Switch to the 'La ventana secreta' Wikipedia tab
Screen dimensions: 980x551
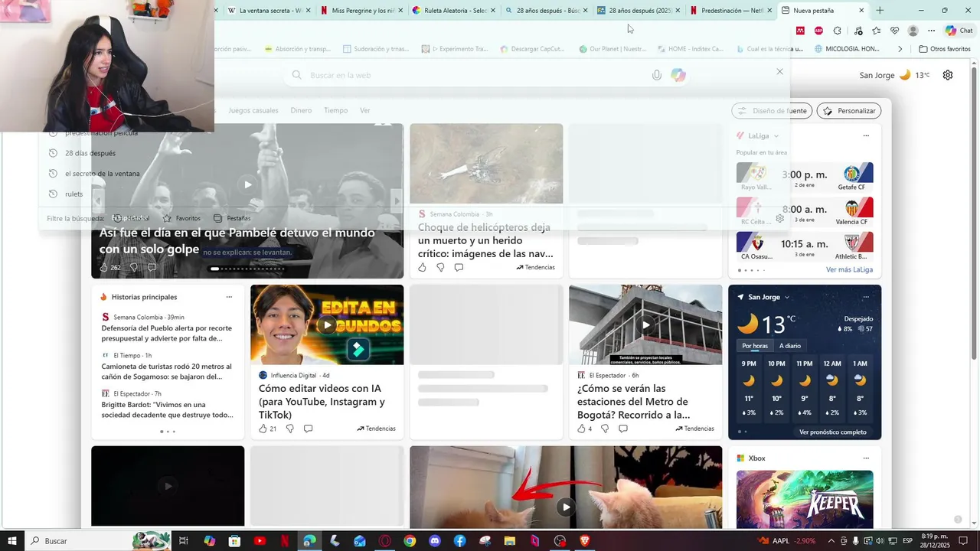click(x=268, y=11)
